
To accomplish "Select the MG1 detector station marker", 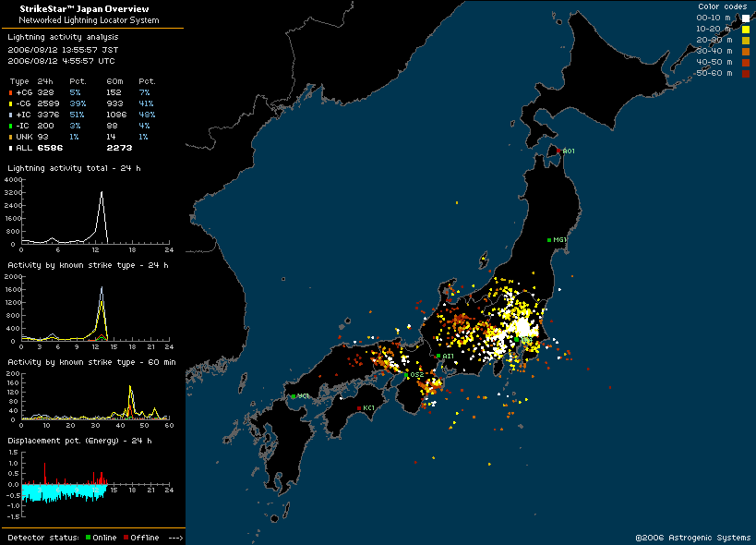I will (549, 240).
